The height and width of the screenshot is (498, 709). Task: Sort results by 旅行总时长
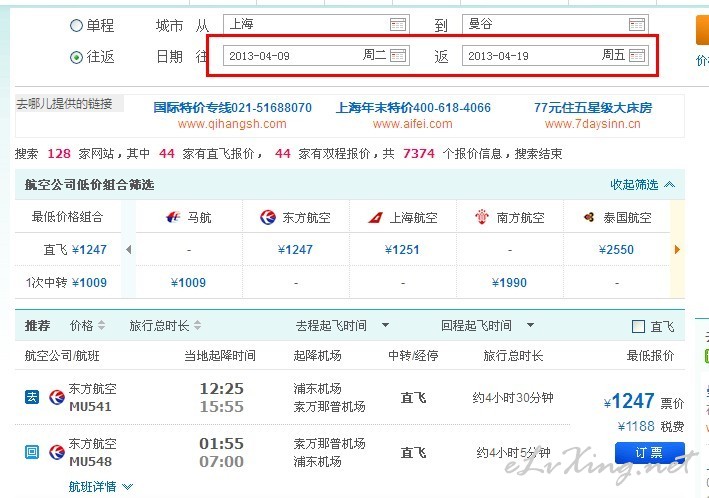(x=165, y=326)
